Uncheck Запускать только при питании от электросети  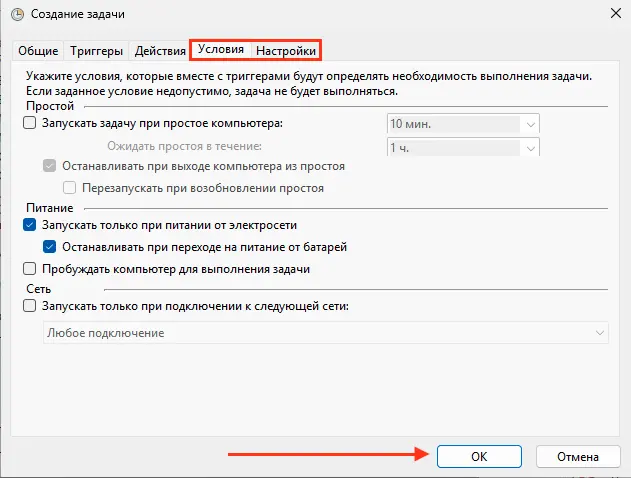(x=29, y=226)
